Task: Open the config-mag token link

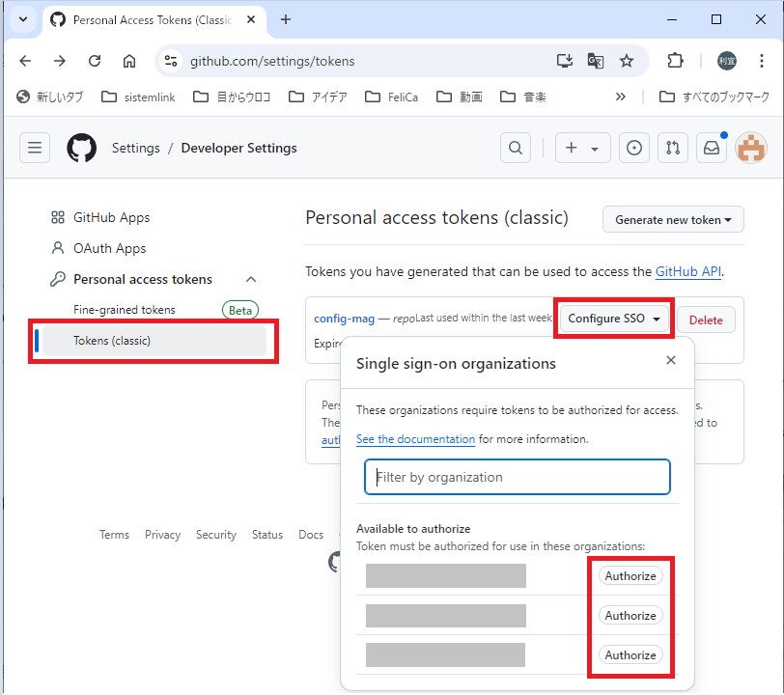Action: [x=344, y=319]
